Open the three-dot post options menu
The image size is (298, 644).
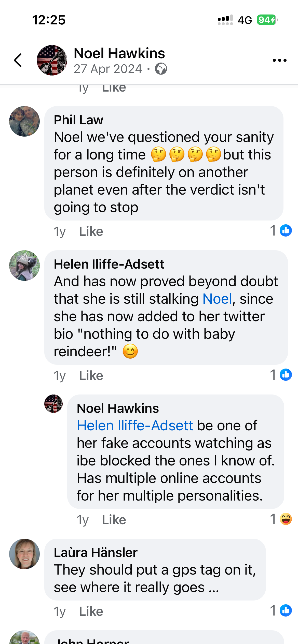(279, 60)
